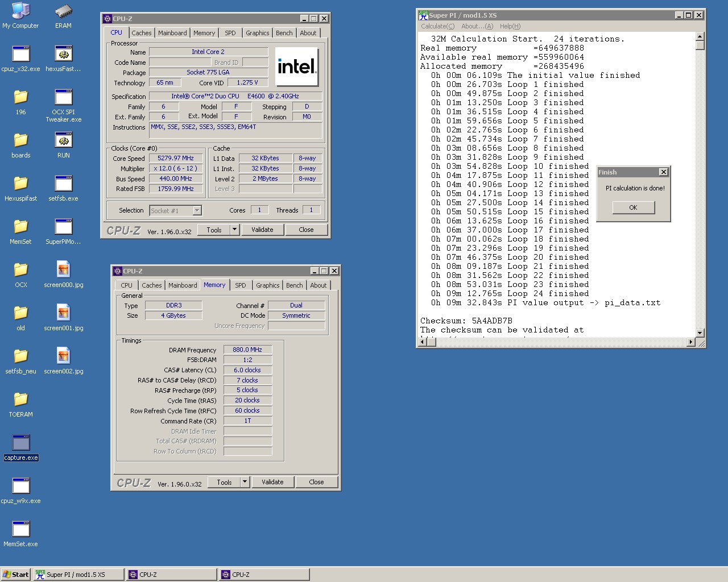Open the Windows Start menu

pos(15,575)
